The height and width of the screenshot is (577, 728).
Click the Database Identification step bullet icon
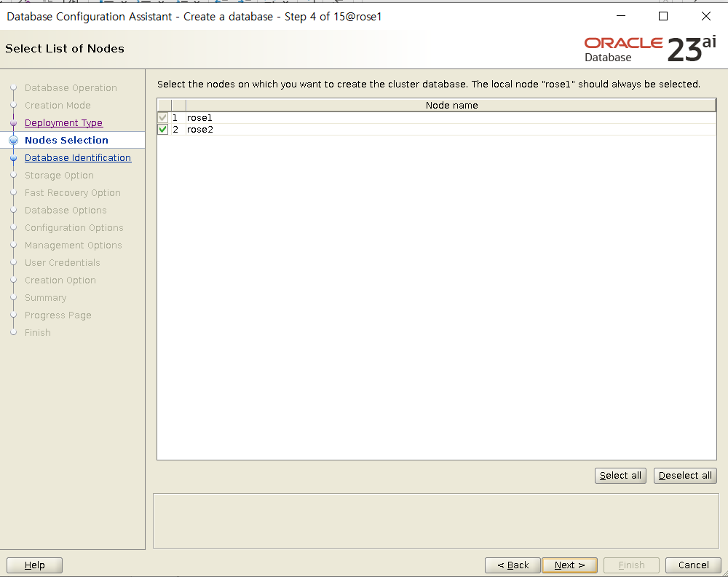[13, 158]
